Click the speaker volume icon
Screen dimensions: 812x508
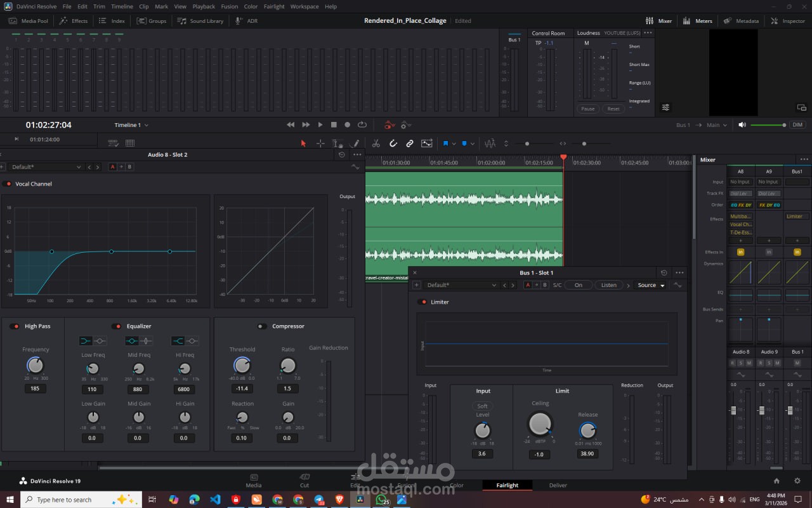[742, 125]
